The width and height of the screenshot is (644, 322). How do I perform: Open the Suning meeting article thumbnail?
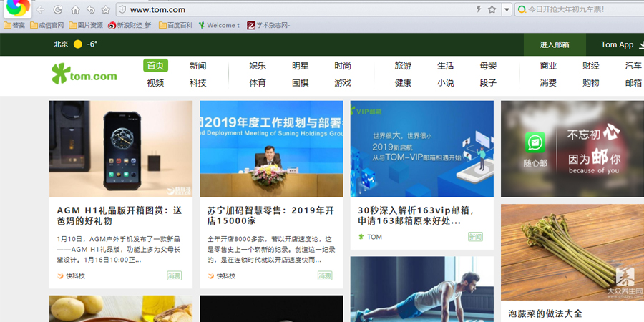coord(271,149)
